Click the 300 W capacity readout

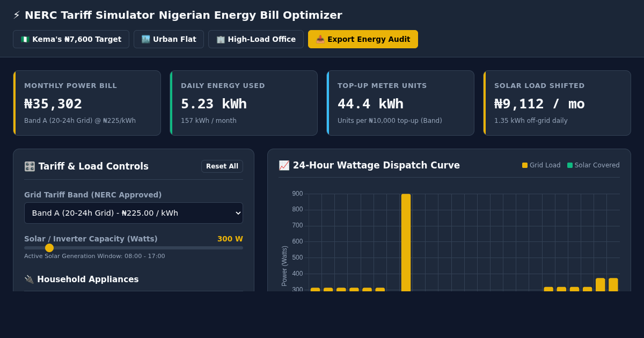click(230, 239)
